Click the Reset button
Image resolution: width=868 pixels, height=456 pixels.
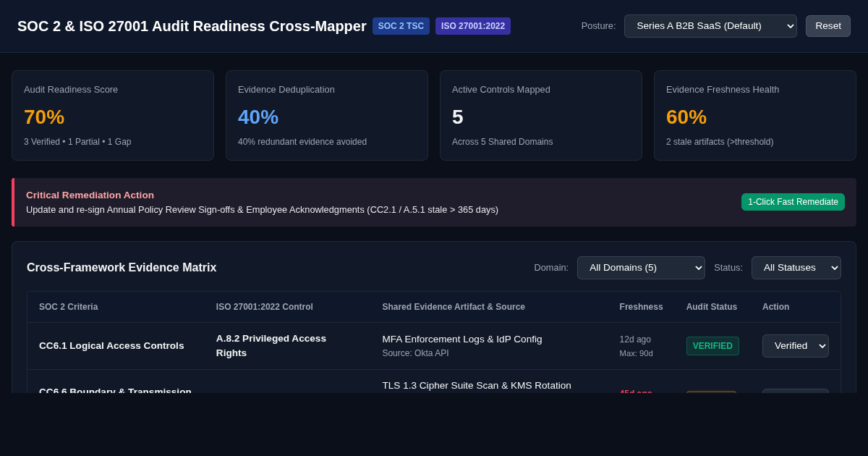[828, 26]
